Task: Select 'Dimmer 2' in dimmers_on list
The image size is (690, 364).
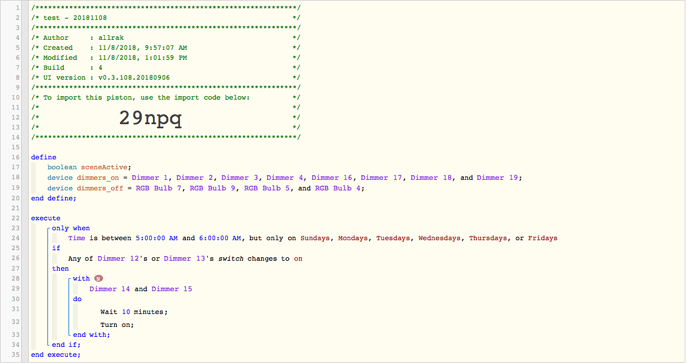Action: pyautogui.click(x=195, y=178)
